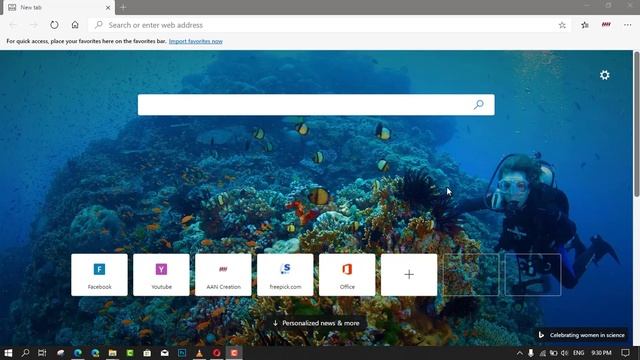The image size is (640, 360).
Task: Click the red extension icon in toolbar
Action: [606, 25]
